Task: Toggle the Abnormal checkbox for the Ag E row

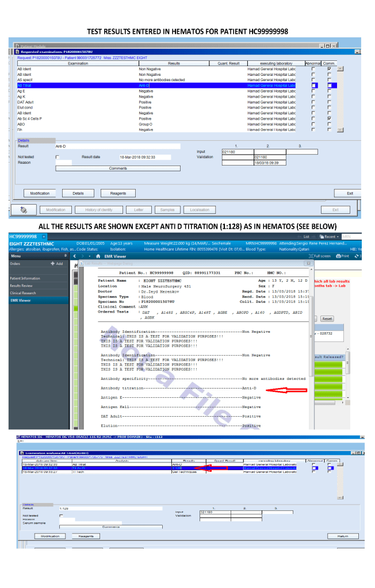Action: tap(313, 91)
